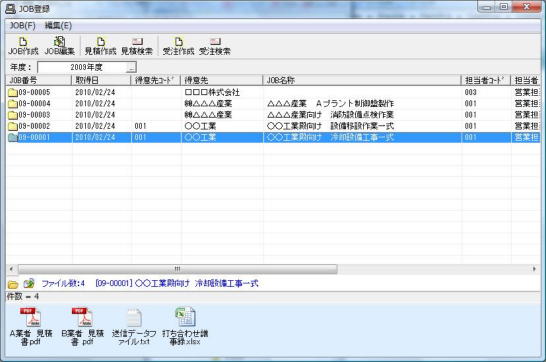Open the JOB(F) menu
The height and width of the screenshot is (362, 546).
pyautogui.click(x=22, y=26)
